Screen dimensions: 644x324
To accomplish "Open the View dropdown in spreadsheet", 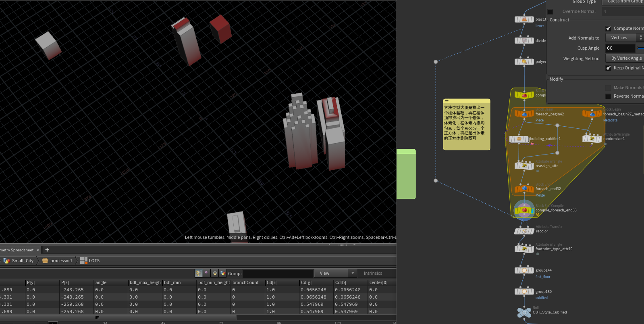I will pos(335,273).
